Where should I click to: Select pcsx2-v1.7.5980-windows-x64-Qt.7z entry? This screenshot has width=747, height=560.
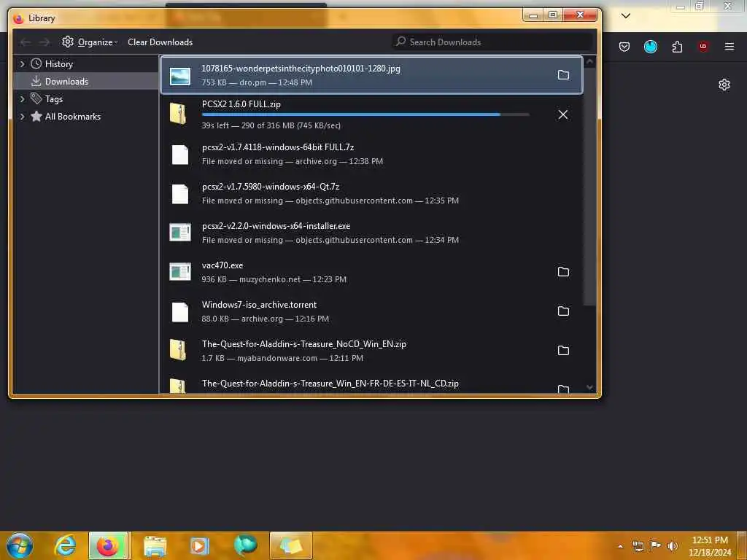[371, 193]
